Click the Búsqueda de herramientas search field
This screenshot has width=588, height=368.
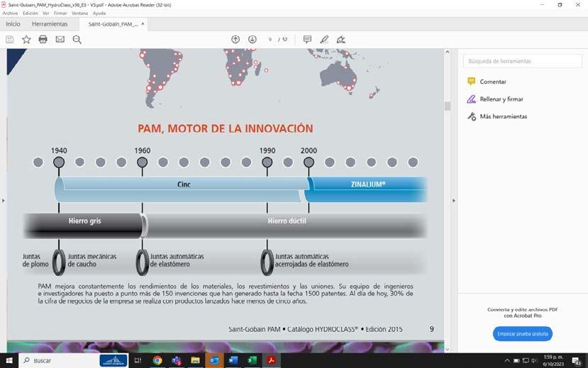(522, 61)
